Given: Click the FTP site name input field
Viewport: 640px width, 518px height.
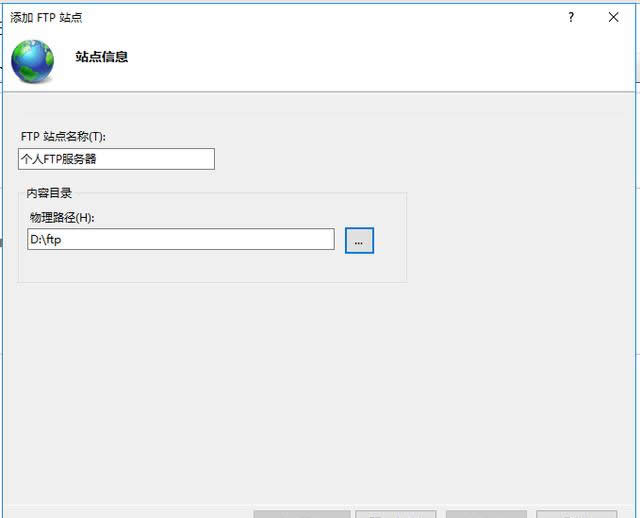Looking at the screenshot, I should [116, 159].
